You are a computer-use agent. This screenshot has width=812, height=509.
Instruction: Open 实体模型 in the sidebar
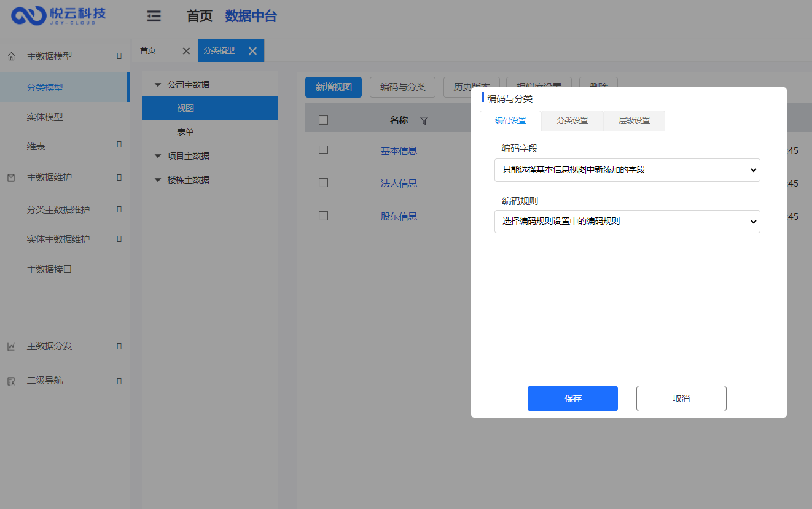click(45, 117)
